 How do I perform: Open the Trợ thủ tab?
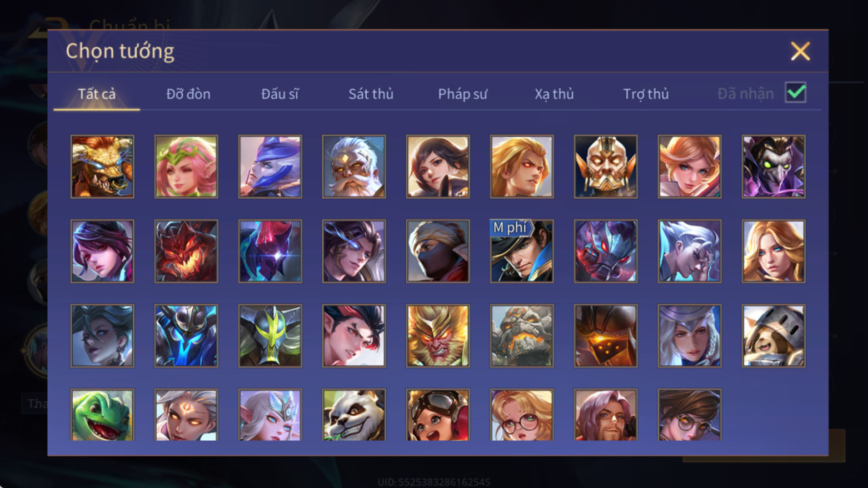tap(646, 94)
